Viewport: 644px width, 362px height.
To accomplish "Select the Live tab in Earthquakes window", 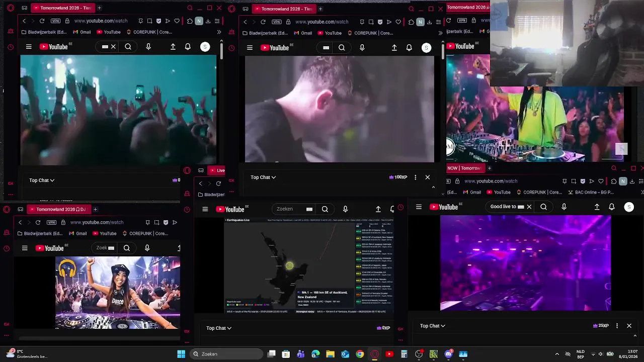I will point(217,170).
